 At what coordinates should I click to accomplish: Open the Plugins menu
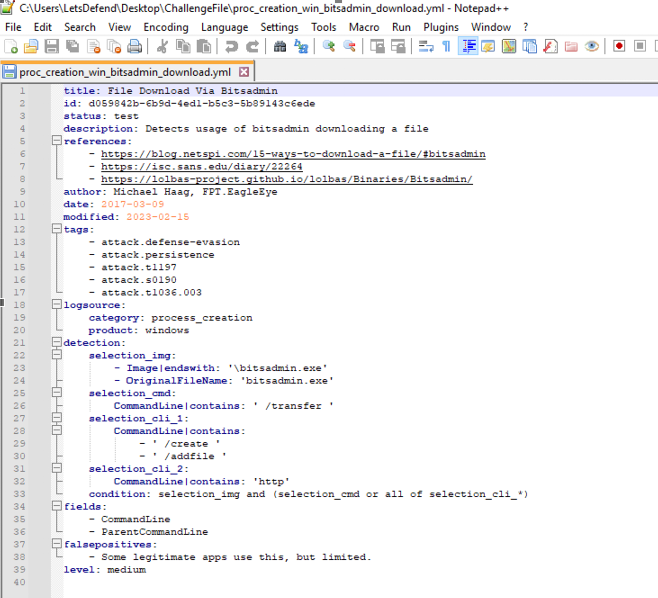441,27
